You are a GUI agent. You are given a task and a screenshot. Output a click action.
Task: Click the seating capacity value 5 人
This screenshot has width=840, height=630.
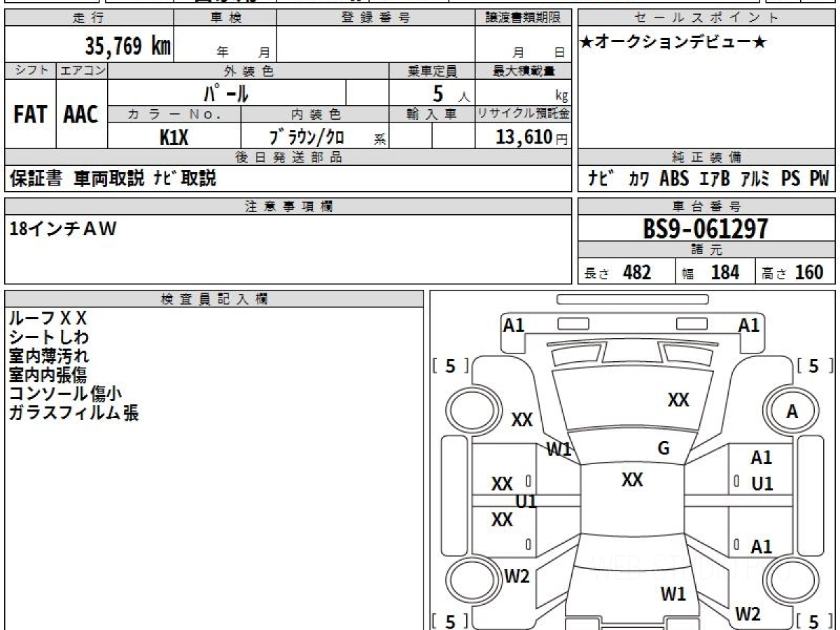pos(451,93)
